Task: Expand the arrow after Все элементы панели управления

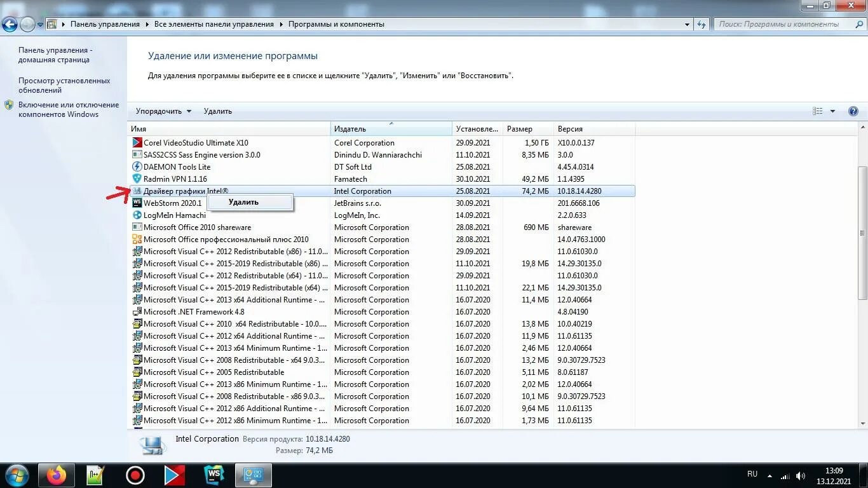Action: coord(281,24)
